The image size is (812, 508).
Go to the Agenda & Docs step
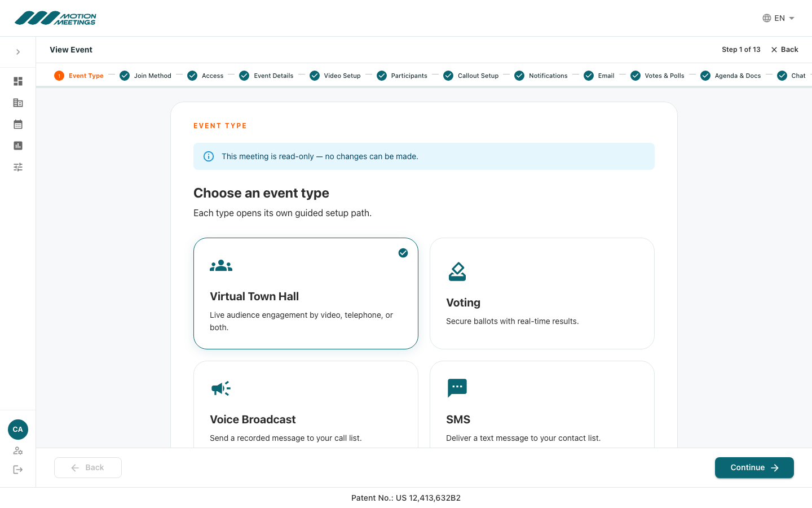click(731, 76)
